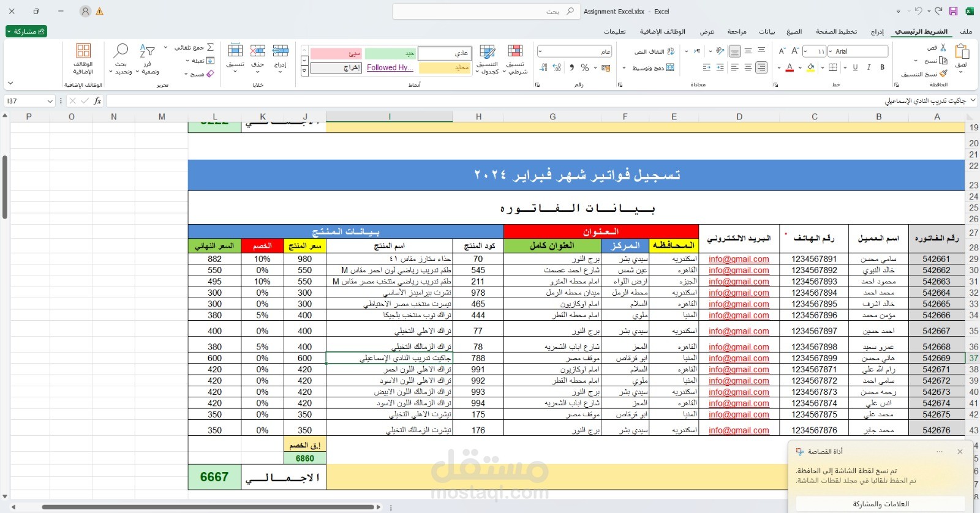
Task: Open the Data (بيانات) tab
Action: [x=767, y=32]
